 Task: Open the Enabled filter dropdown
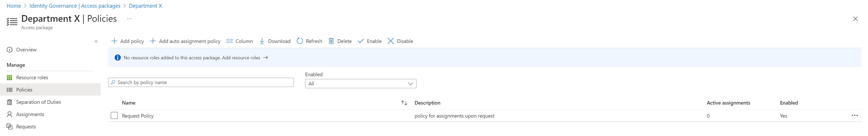click(x=360, y=84)
